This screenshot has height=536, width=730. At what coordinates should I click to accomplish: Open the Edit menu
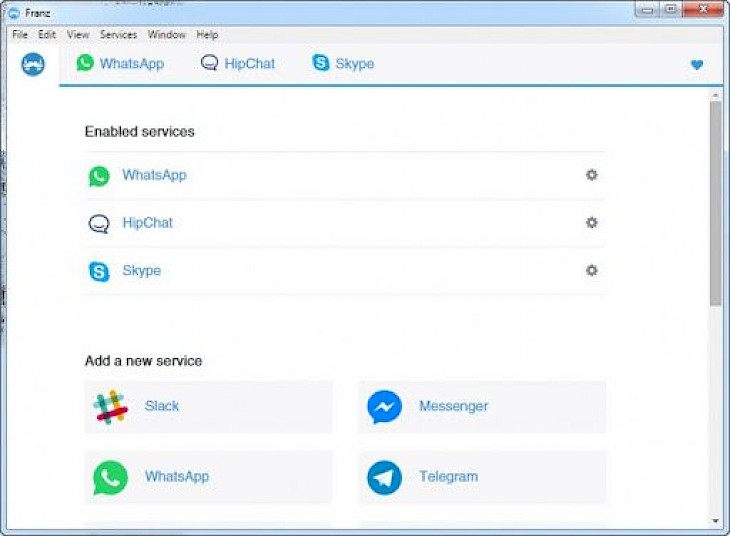click(47, 34)
